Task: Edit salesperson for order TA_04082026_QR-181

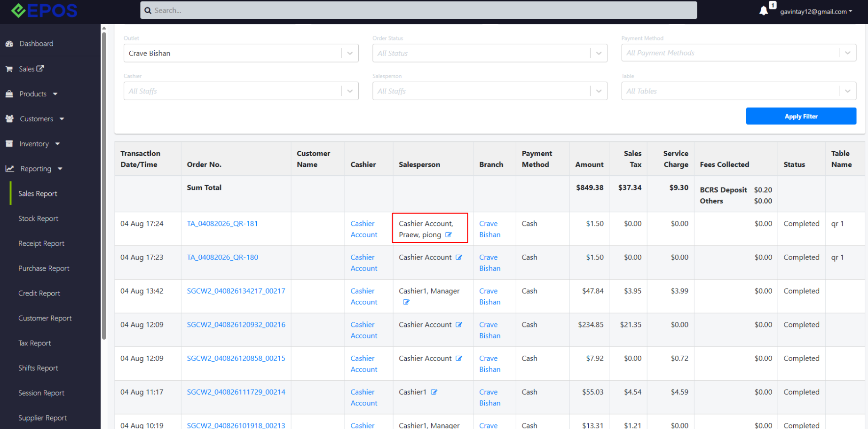Action: click(449, 235)
